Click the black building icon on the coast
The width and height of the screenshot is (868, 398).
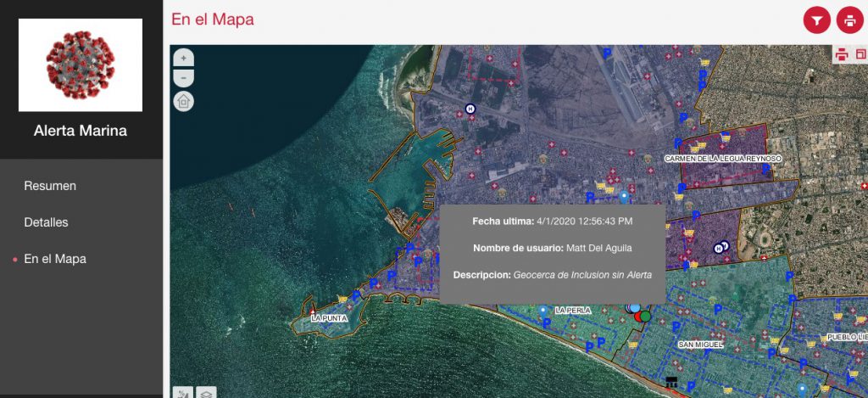(671, 382)
